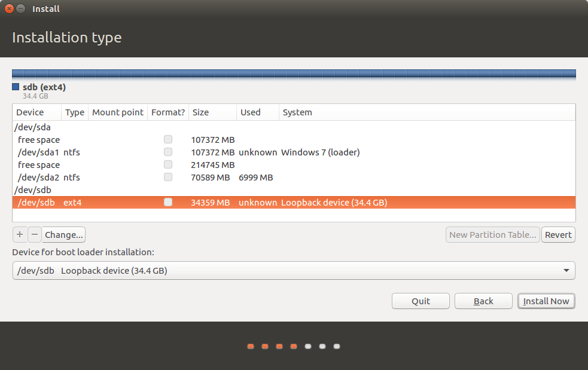
Task: Remove selected partition with the minus button
Action: (35, 234)
